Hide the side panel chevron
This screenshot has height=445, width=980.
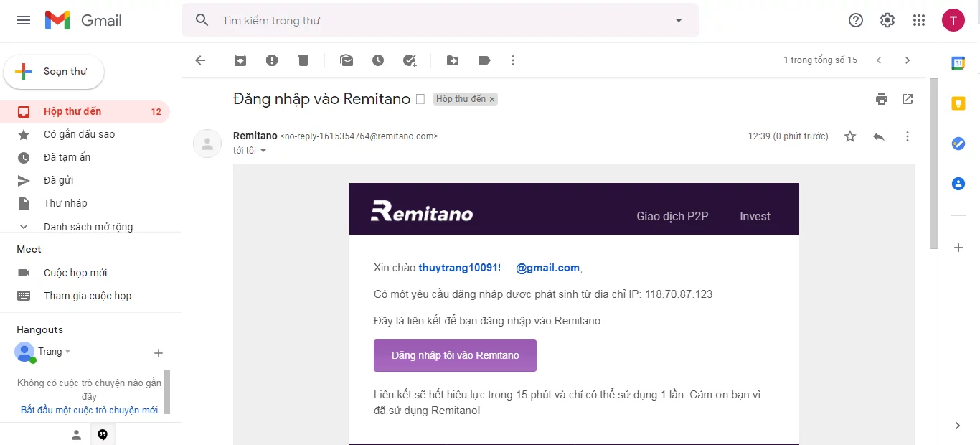958,426
